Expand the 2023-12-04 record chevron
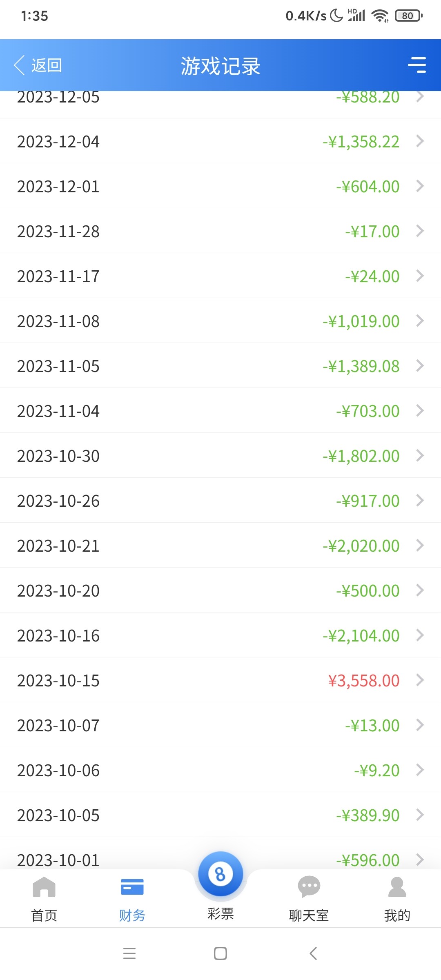Image resolution: width=441 pixels, height=980 pixels. point(420,141)
